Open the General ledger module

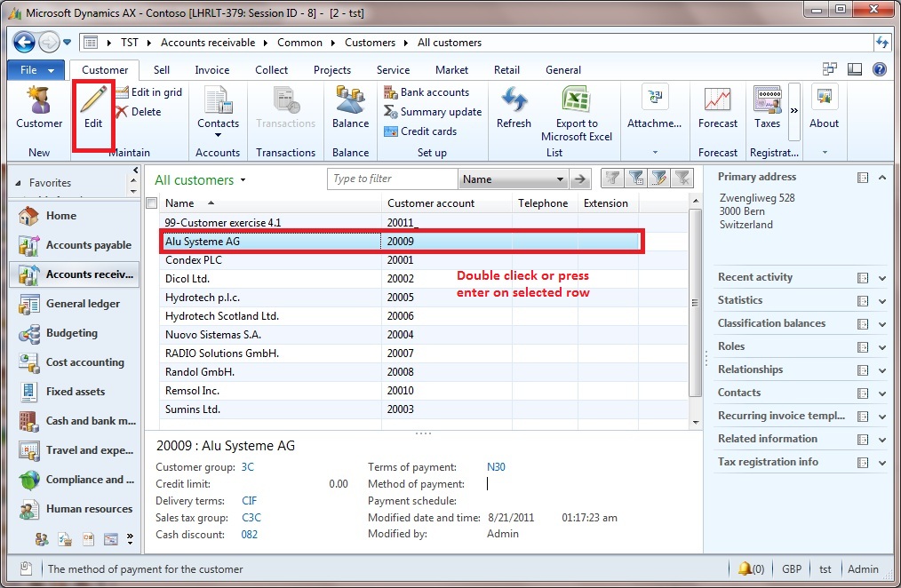click(x=74, y=304)
